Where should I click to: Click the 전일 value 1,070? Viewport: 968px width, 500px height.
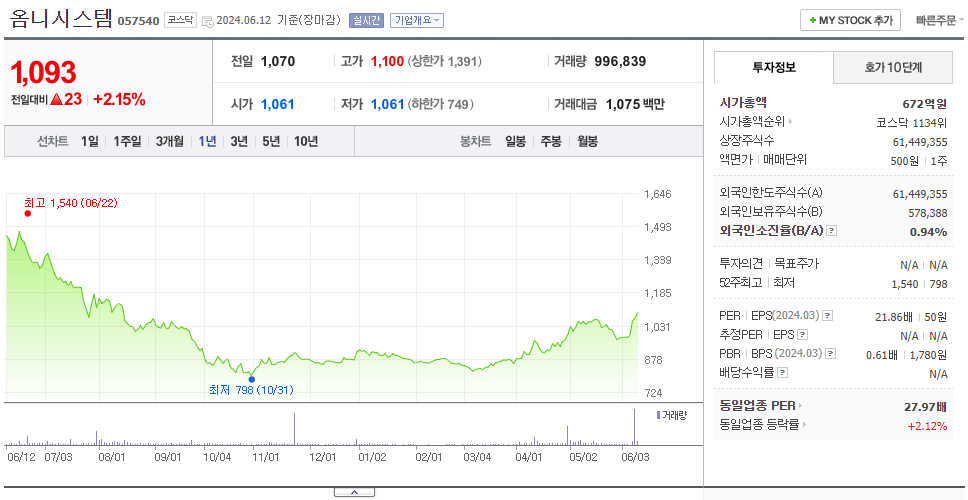click(x=278, y=61)
